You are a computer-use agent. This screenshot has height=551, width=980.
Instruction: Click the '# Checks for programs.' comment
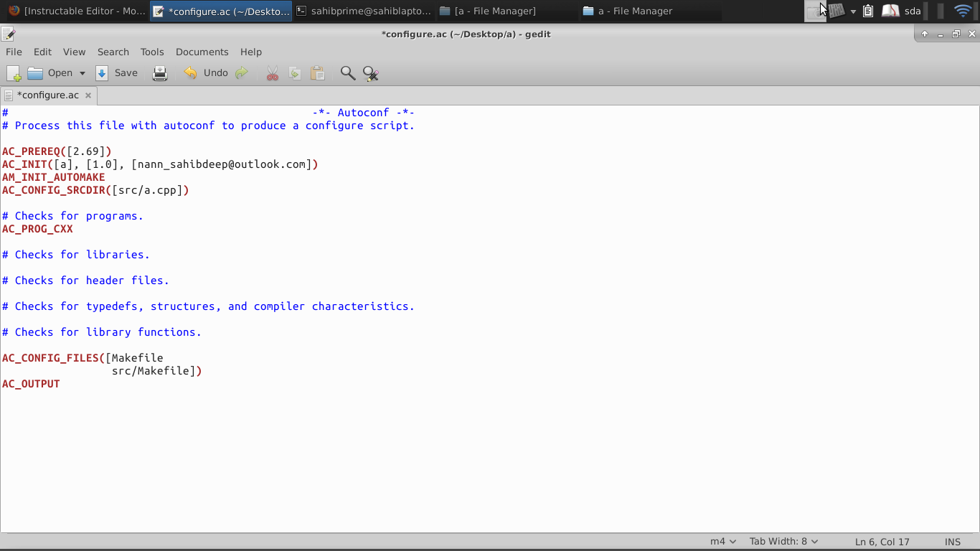point(72,216)
